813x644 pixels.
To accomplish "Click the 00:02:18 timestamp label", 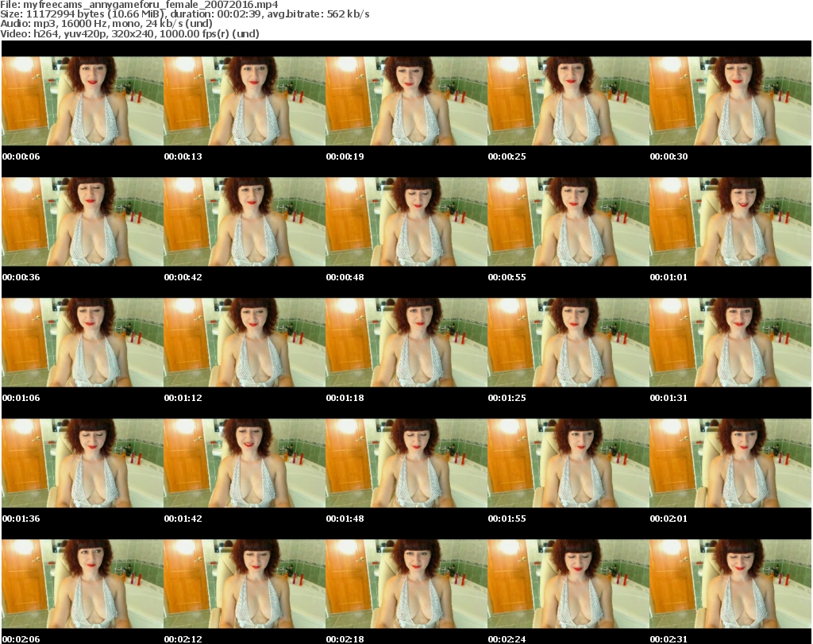I will (345, 639).
